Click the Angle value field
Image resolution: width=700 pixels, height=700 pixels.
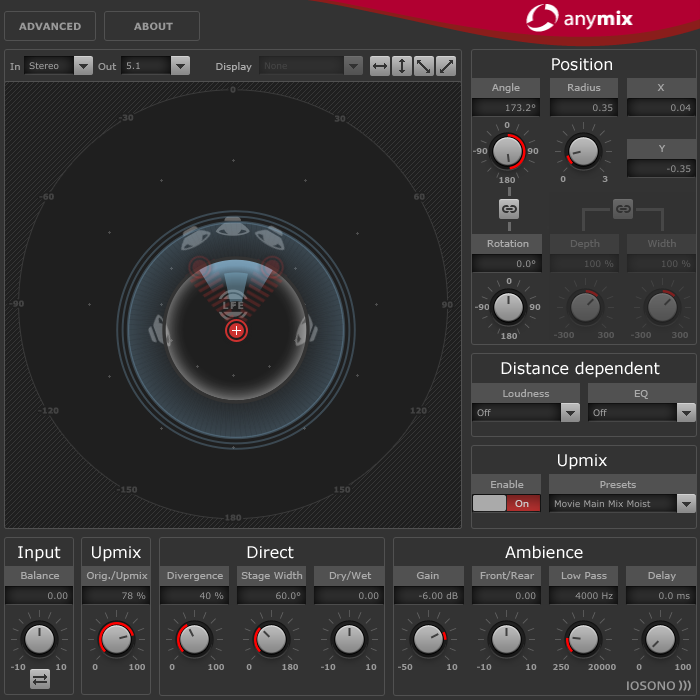click(506, 107)
